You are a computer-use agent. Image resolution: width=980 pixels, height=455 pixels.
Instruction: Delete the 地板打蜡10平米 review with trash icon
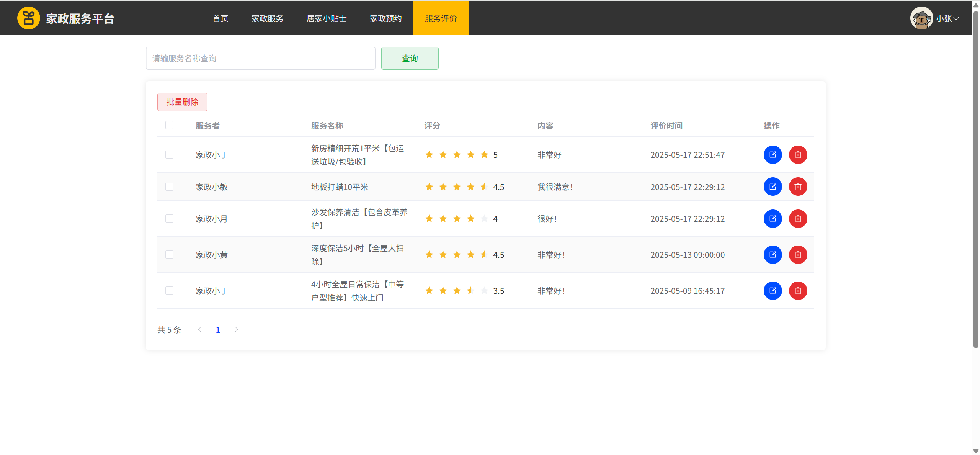tap(797, 187)
